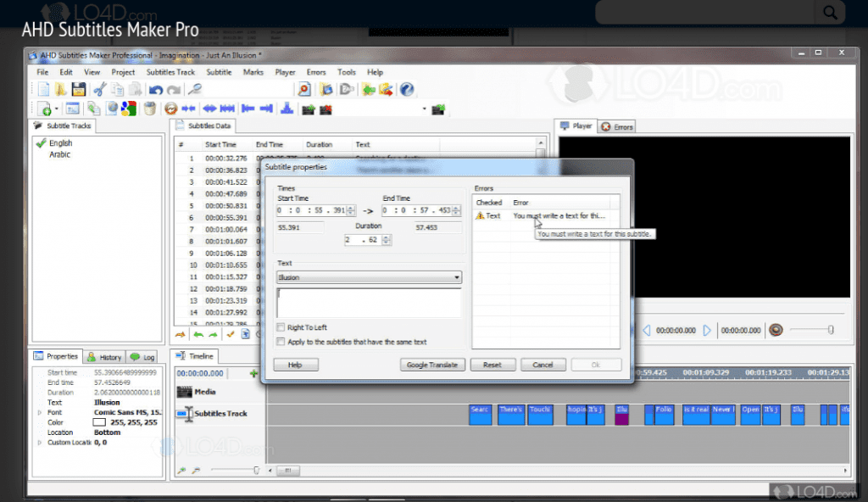Click the Find magnifier icon in the toolbar
Screen dimensions: 868x502
click(194, 89)
